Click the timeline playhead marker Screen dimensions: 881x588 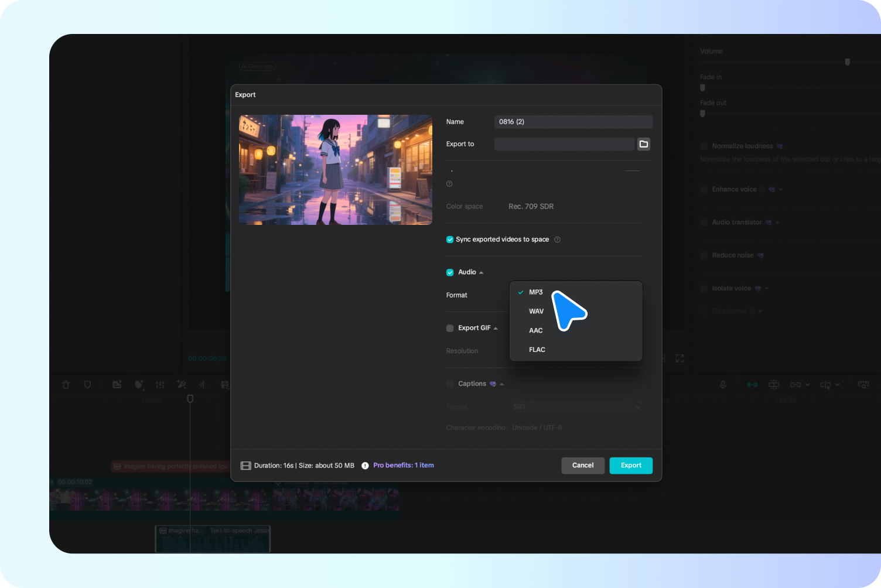[190, 399]
